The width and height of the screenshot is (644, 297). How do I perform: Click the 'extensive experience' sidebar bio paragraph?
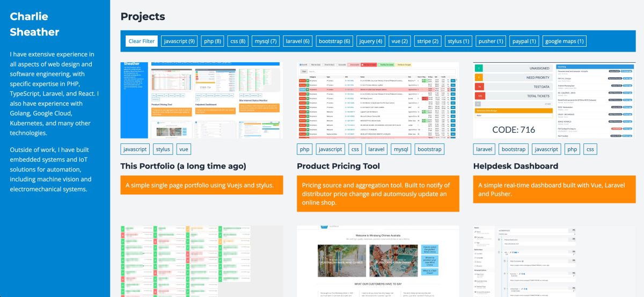[54, 93]
